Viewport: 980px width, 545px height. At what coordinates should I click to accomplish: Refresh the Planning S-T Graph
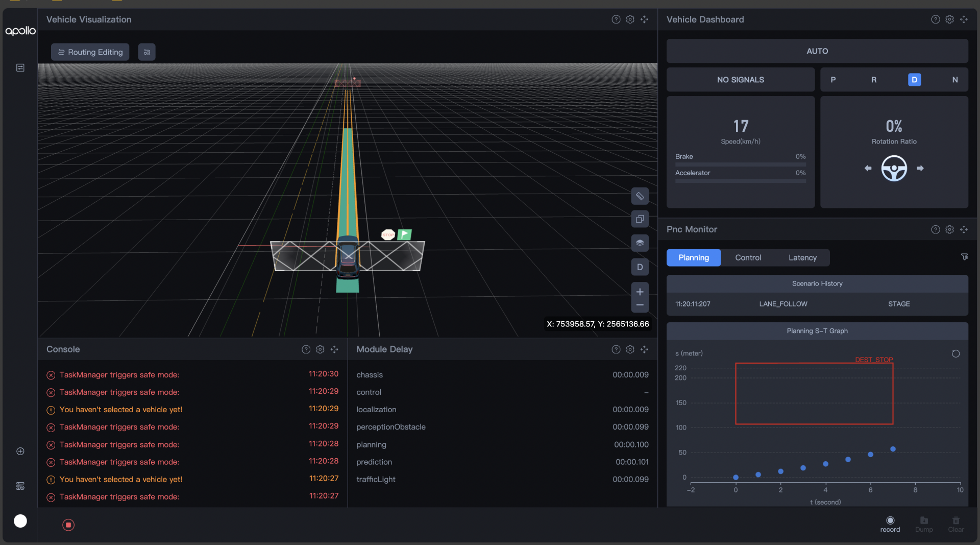click(955, 354)
